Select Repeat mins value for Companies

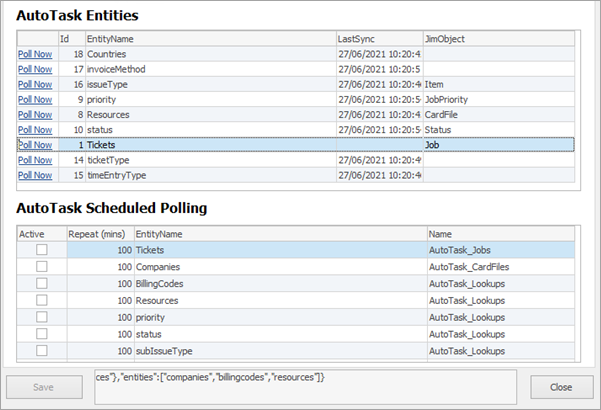click(x=101, y=267)
